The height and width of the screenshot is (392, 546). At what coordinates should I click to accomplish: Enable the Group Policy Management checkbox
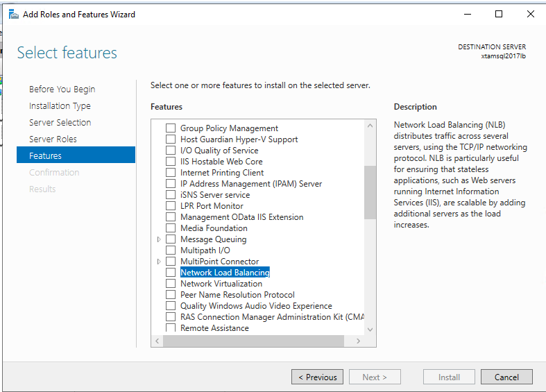pyautogui.click(x=171, y=128)
